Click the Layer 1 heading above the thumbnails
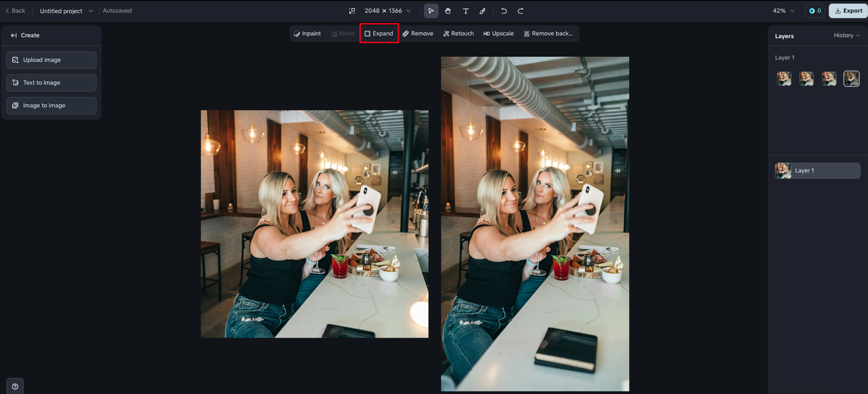The image size is (868, 394). click(x=785, y=58)
